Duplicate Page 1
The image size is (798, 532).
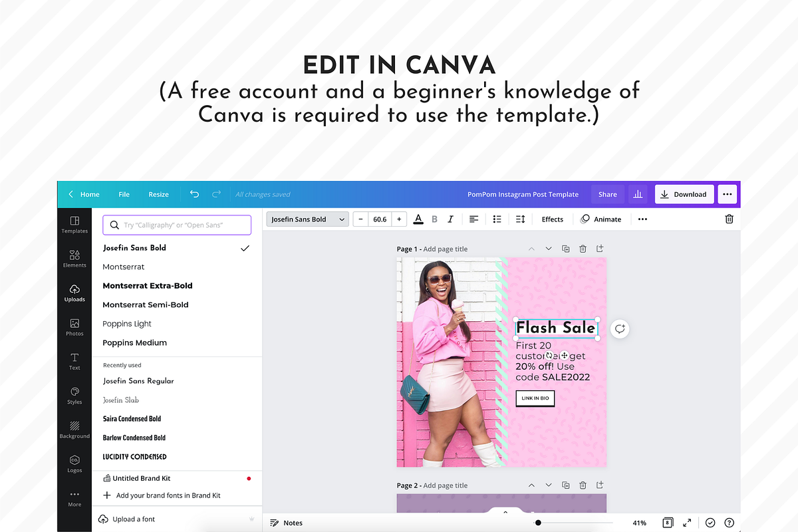coord(565,249)
